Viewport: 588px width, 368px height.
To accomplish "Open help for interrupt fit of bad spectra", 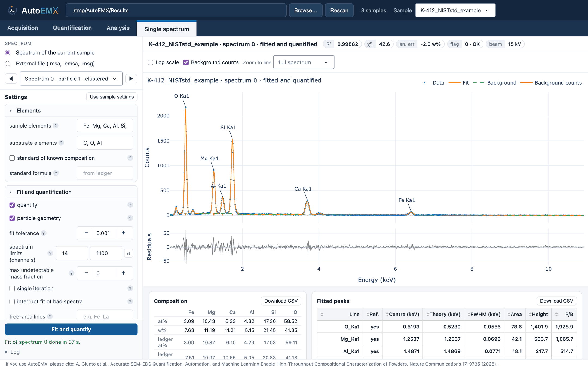I will click(x=130, y=301).
